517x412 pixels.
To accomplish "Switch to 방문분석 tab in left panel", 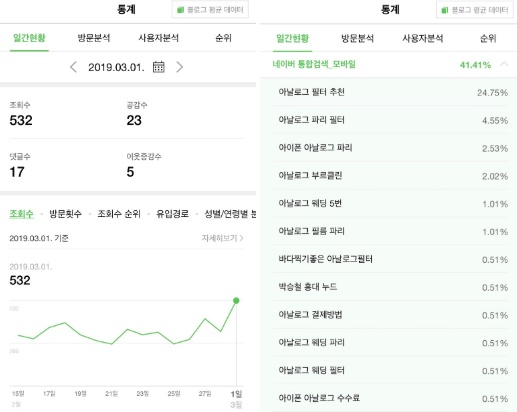I will click(x=94, y=38).
